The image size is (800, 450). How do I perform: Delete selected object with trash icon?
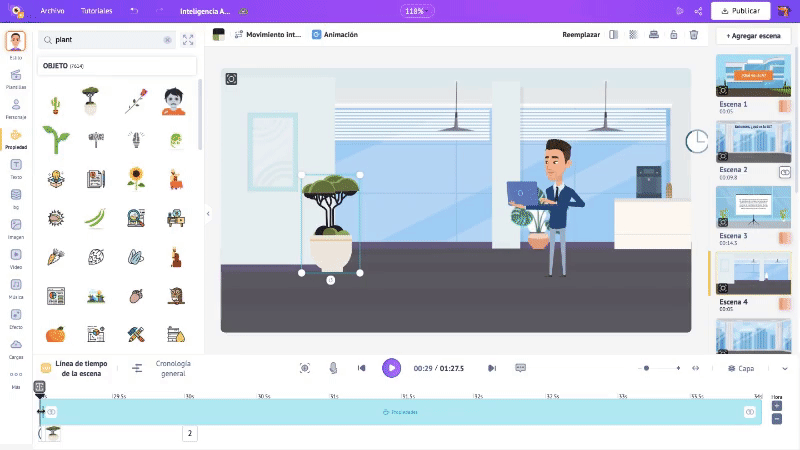(693, 34)
